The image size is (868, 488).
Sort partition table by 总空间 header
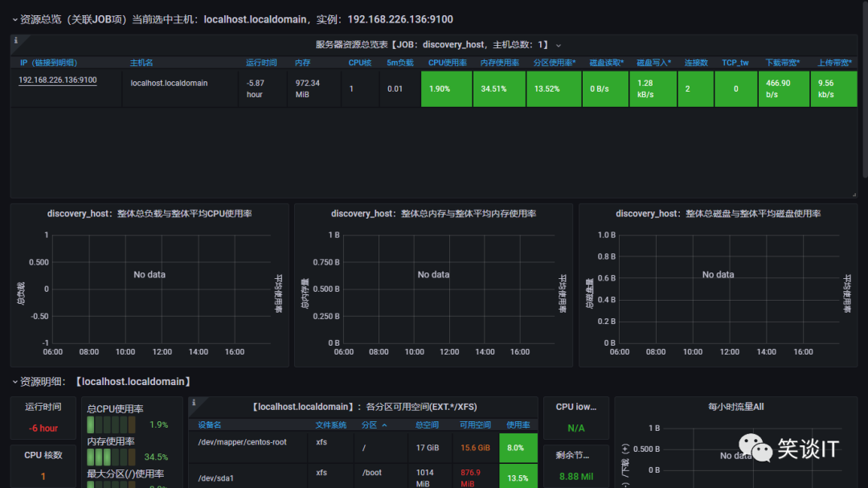[427, 424]
